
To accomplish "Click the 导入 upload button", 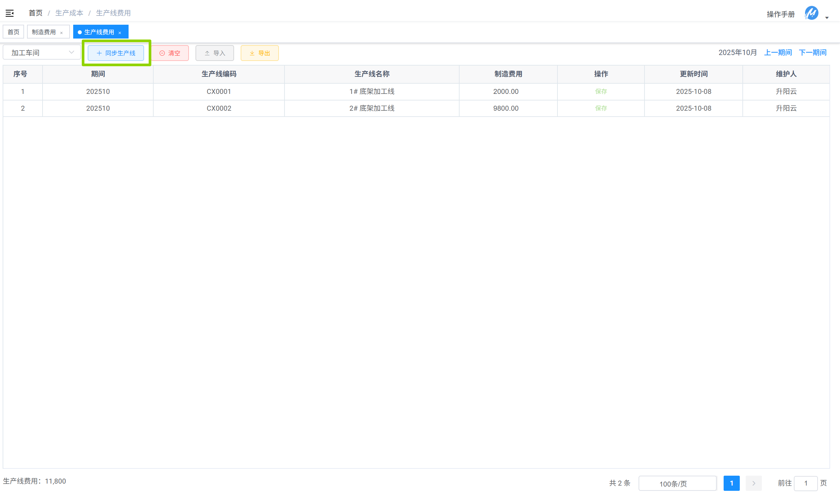I will click(215, 53).
